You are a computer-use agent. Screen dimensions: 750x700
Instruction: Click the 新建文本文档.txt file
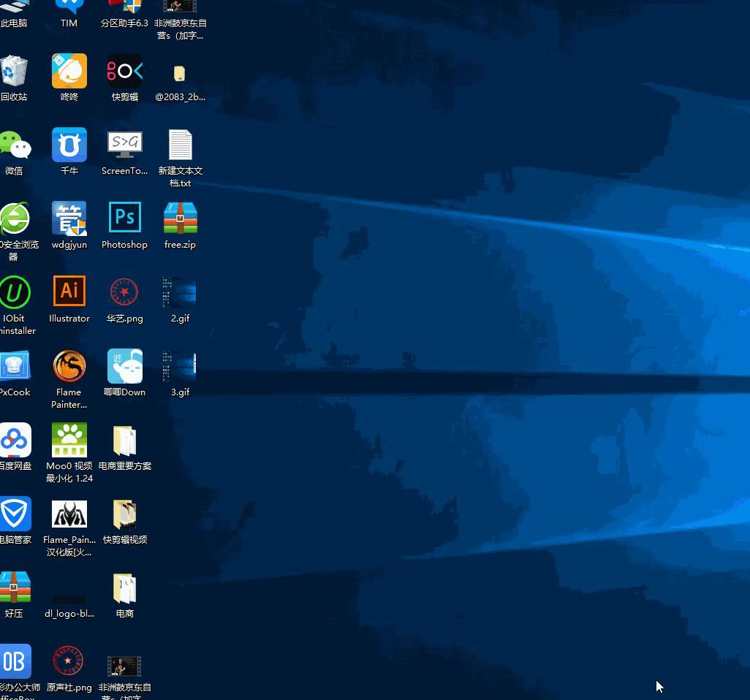[180, 145]
